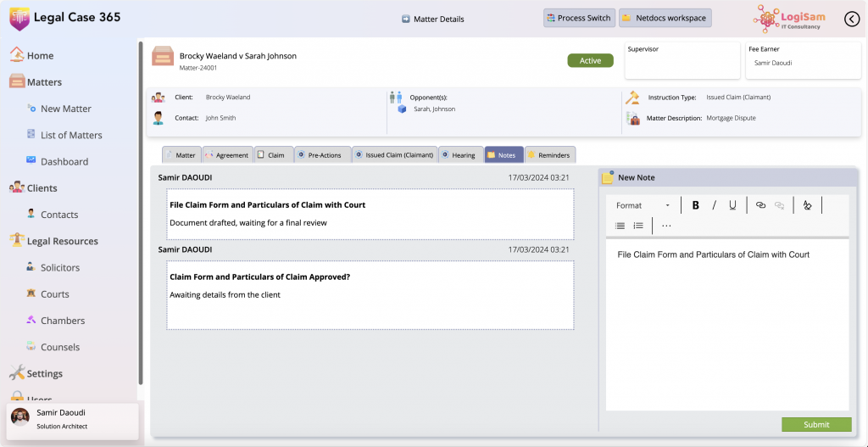This screenshot has height=447, width=868.
Task: Switch to the Reminders tab
Action: point(549,155)
